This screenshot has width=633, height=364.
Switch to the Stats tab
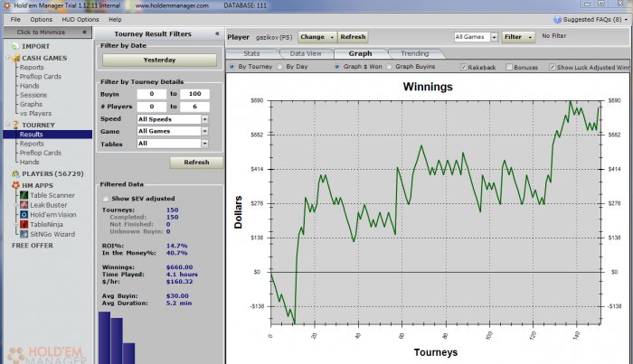point(251,53)
